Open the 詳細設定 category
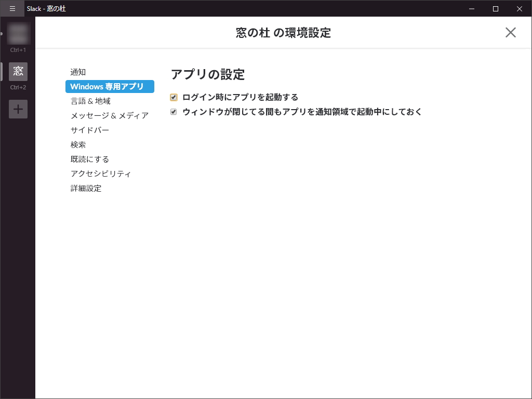 click(86, 188)
